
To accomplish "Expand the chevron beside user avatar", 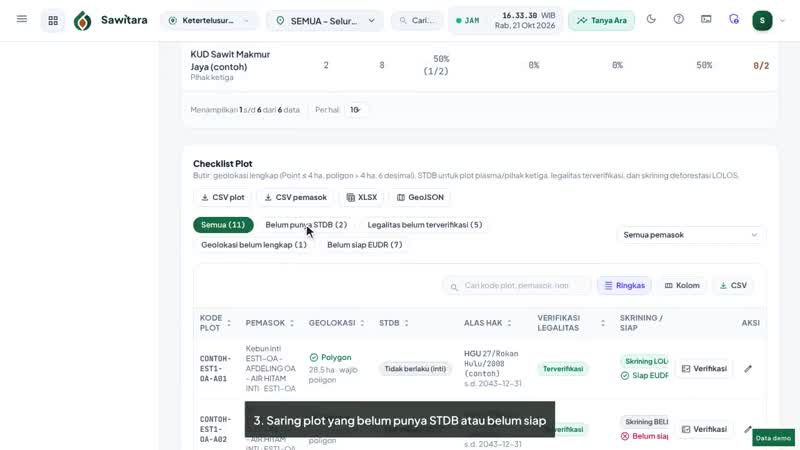I will pos(783,21).
